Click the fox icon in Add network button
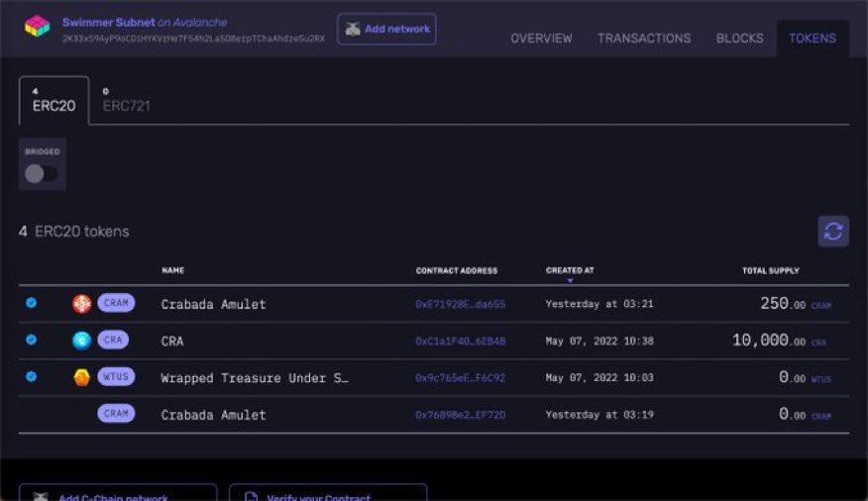Screen dimensions: 868x501 353,29
